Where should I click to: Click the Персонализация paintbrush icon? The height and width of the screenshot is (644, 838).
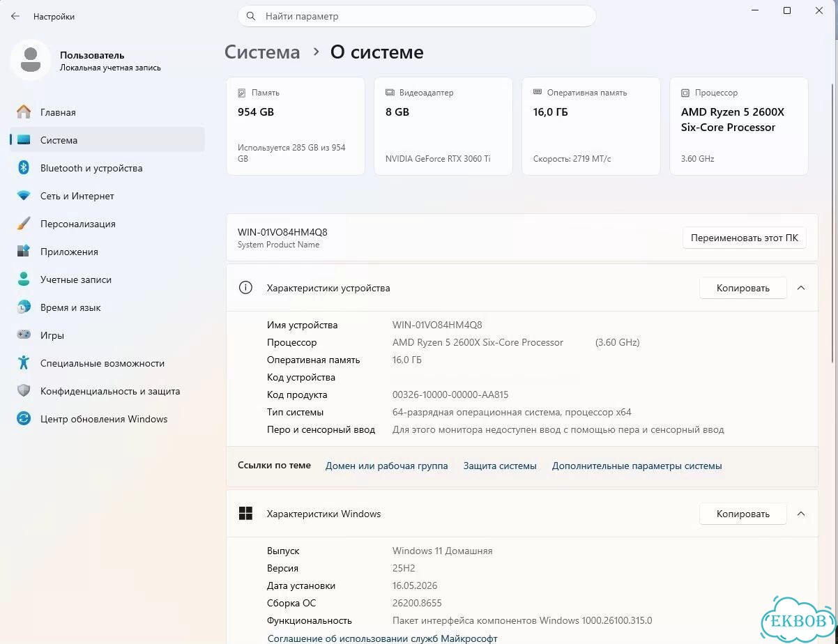click(24, 224)
